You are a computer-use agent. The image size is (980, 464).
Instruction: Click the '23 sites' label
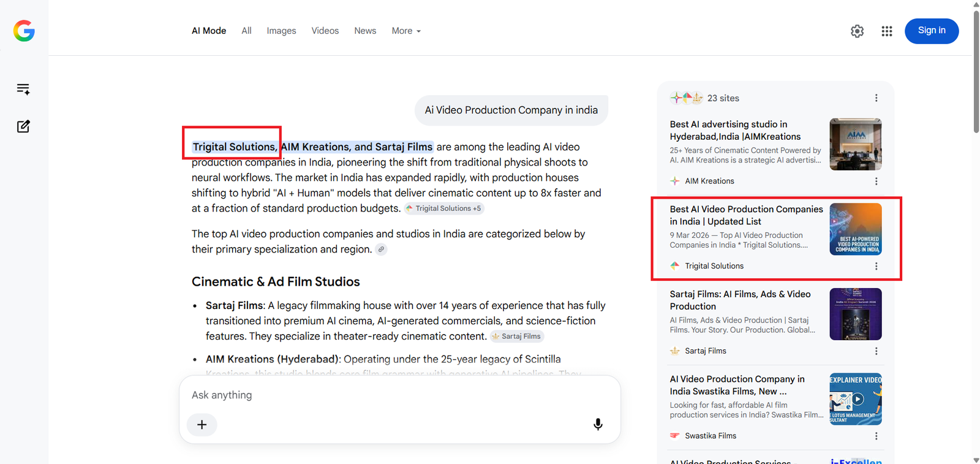tap(723, 98)
